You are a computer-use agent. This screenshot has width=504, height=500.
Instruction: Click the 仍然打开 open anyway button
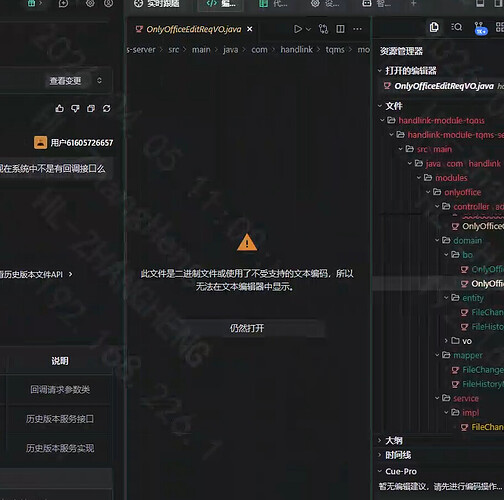[x=247, y=328]
